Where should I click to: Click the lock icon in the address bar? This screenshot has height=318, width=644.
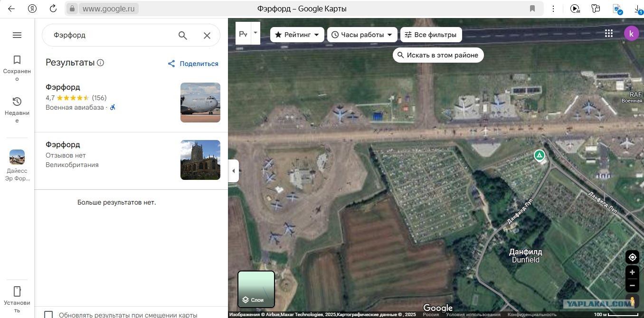pos(72,9)
